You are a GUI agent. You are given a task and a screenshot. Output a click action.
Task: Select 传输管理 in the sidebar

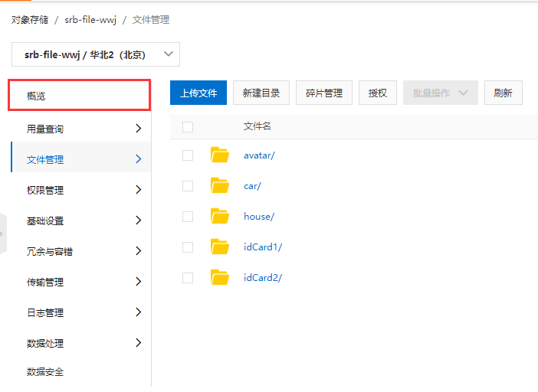[81, 281]
